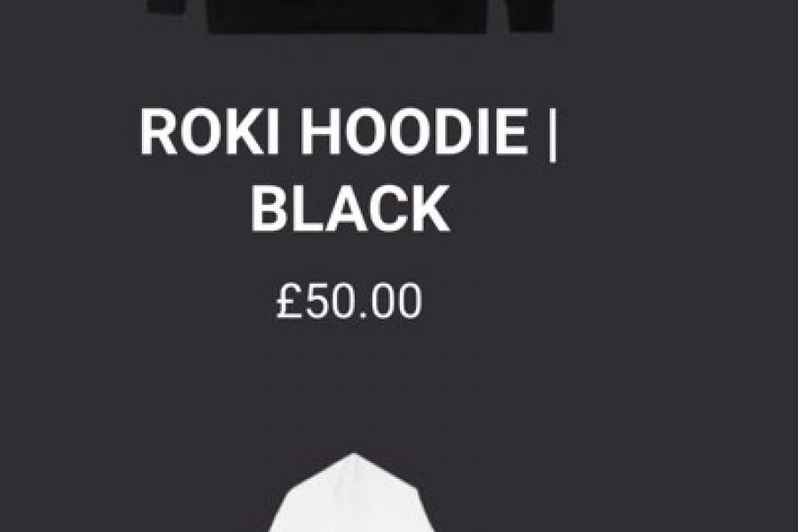Click the £50.00 price text
Image resolution: width=798 pixels, height=532 pixels.
[x=349, y=301]
